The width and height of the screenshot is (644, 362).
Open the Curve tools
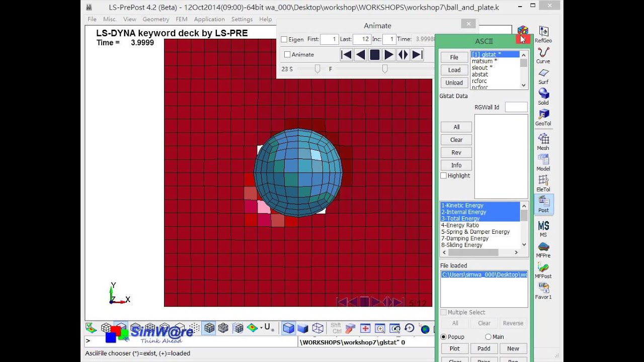click(x=543, y=55)
